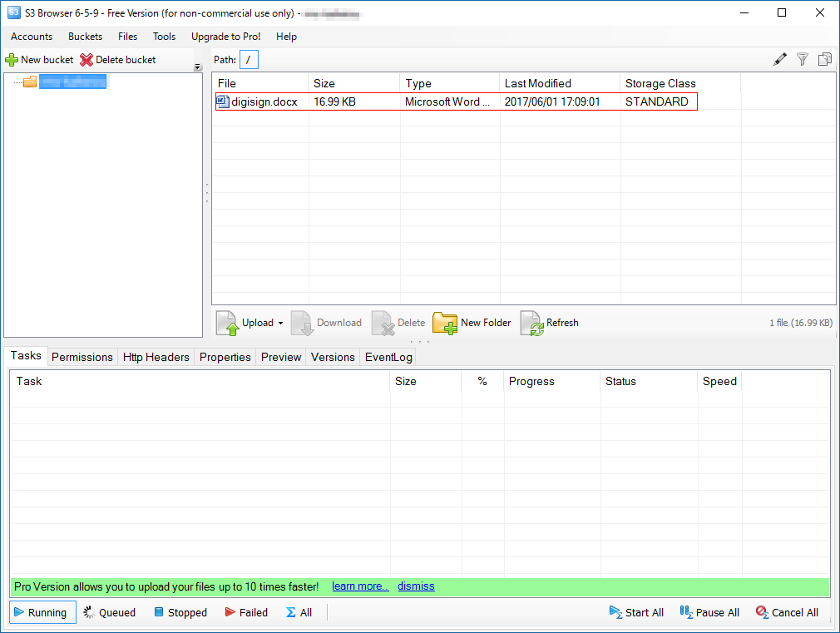The width and height of the screenshot is (840, 633).
Task: Expand bucket toolbar overflow arrow
Action: click(198, 67)
